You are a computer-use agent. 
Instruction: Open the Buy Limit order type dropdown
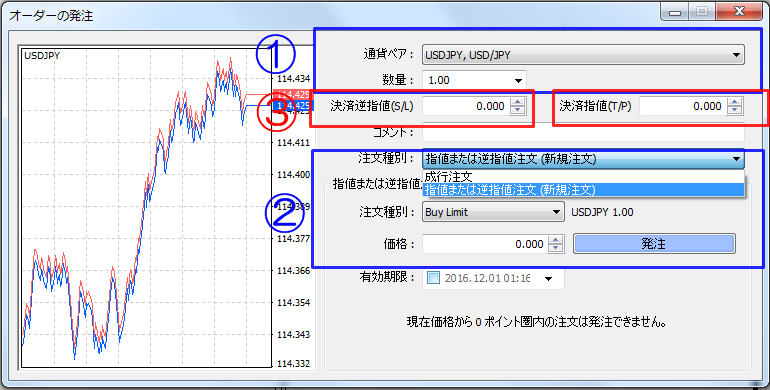tap(493, 212)
